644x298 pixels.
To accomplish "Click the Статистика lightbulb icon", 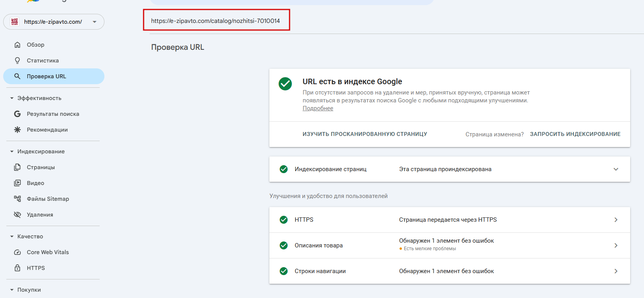I will [17, 60].
